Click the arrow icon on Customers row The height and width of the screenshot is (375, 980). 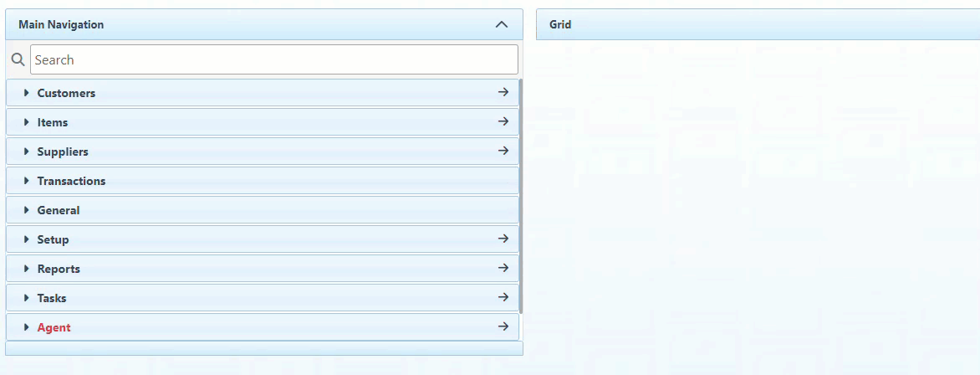(503, 92)
